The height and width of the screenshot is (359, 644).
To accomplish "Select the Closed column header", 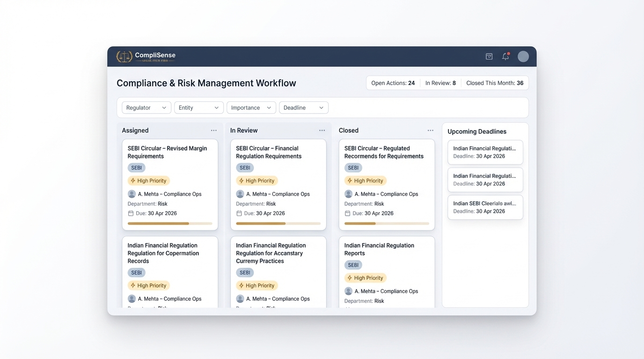I will tap(349, 130).
